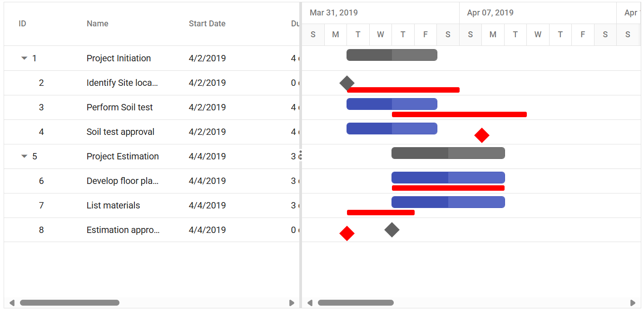The height and width of the screenshot is (312, 644).
Task: Click the Perform Soil test blue taskbar
Action: pyautogui.click(x=392, y=104)
